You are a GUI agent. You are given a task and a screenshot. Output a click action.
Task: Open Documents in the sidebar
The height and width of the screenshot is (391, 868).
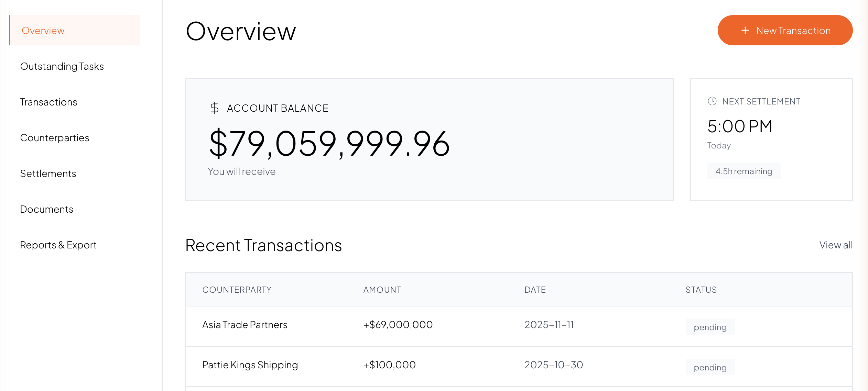pos(47,209)
